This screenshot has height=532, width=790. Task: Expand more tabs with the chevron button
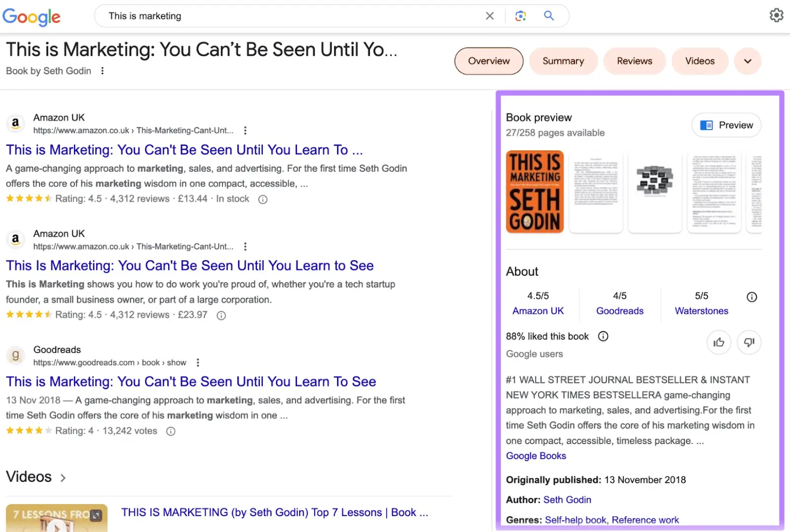[x=748, y=61]
